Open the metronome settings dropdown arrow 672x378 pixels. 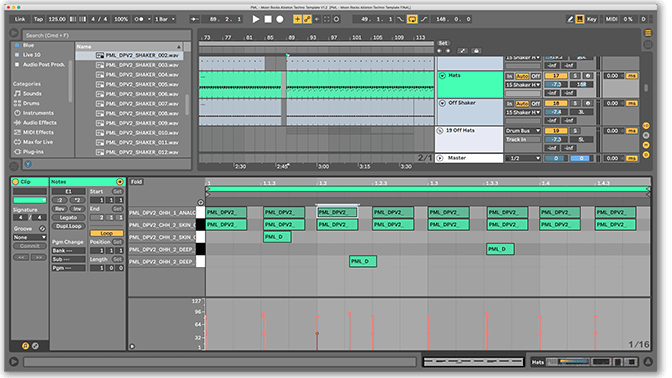[149, 19]
